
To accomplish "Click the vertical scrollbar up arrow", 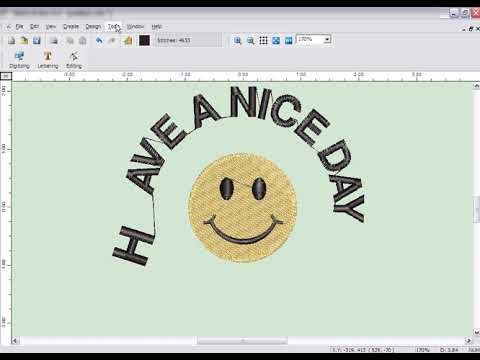I will (477, 86).
